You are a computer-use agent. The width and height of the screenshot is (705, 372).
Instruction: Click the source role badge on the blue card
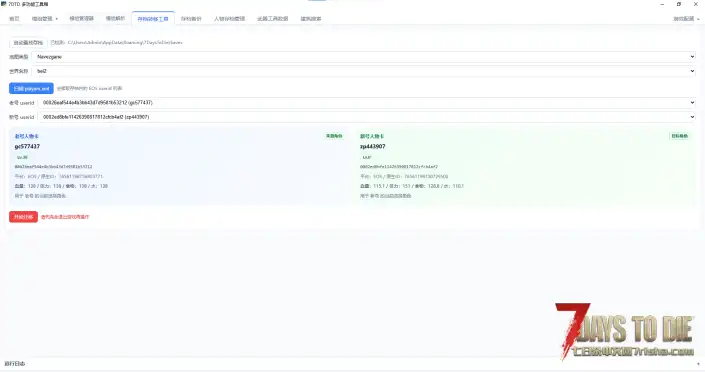(334, 136)
